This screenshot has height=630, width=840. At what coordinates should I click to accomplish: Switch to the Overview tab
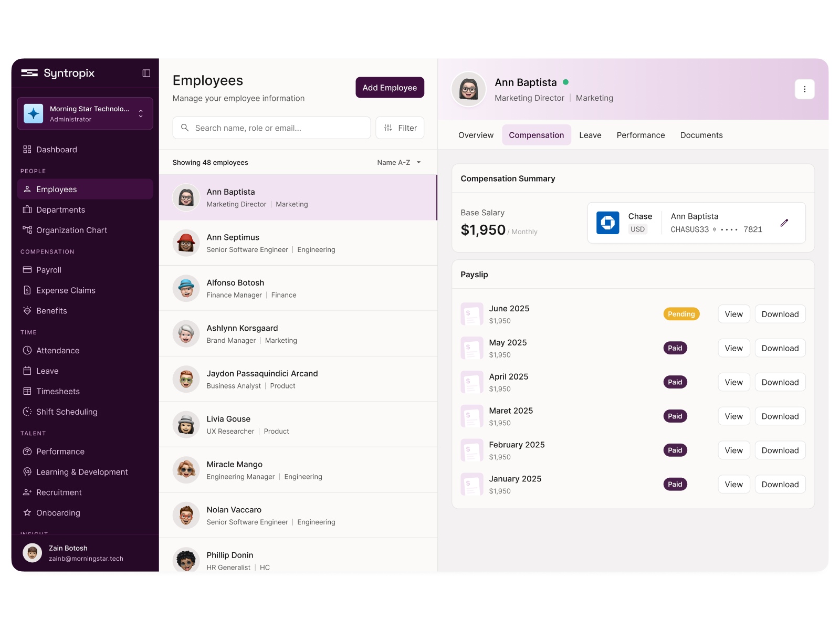476,135
